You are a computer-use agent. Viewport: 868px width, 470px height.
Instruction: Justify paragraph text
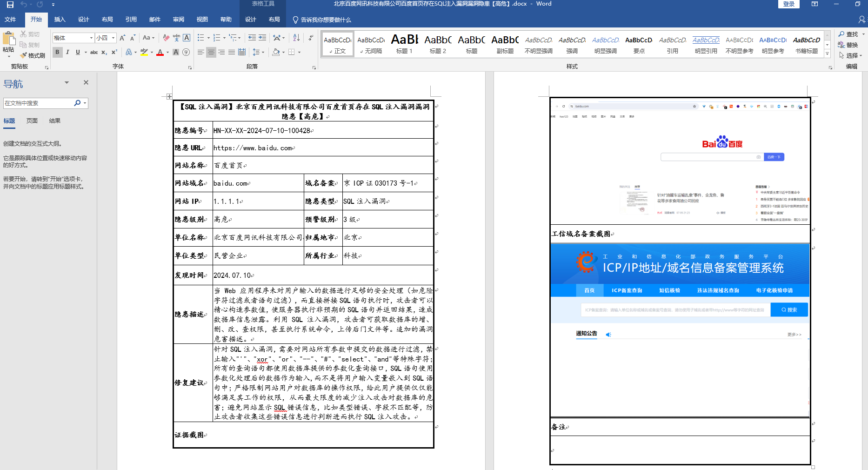pos(232,52)
